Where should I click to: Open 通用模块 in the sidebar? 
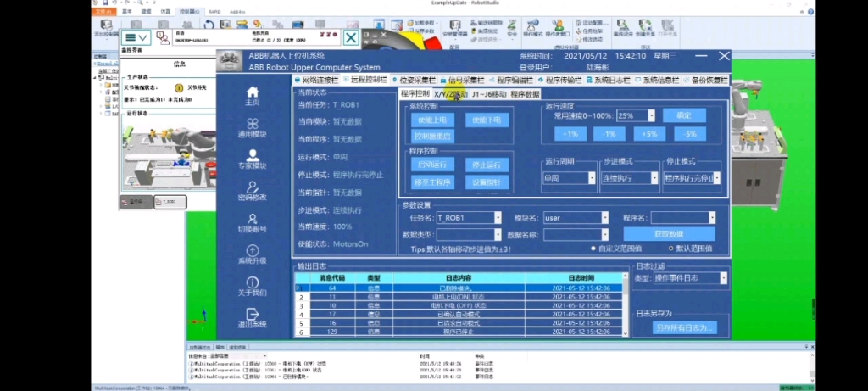coord(253,128)
